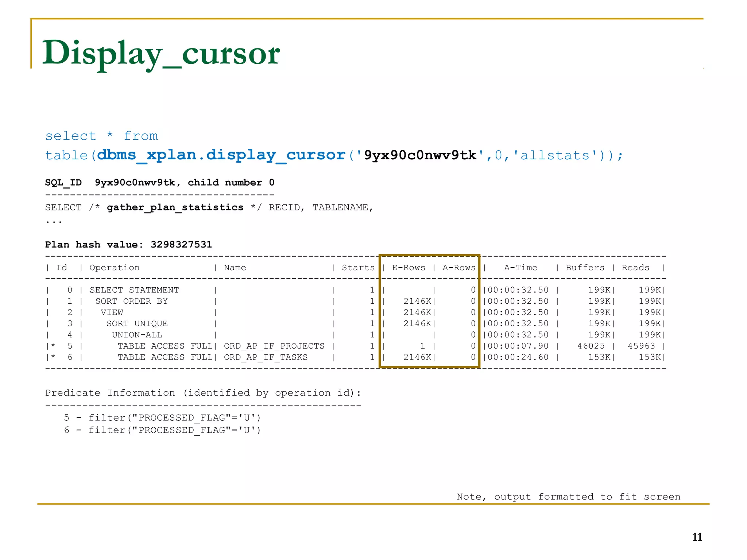Click the 'Name' column header
747x560 pixels.
[235, 268]
